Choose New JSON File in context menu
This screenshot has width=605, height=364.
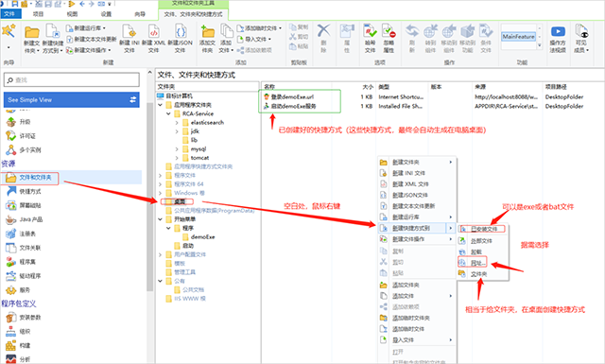(417, 195)
